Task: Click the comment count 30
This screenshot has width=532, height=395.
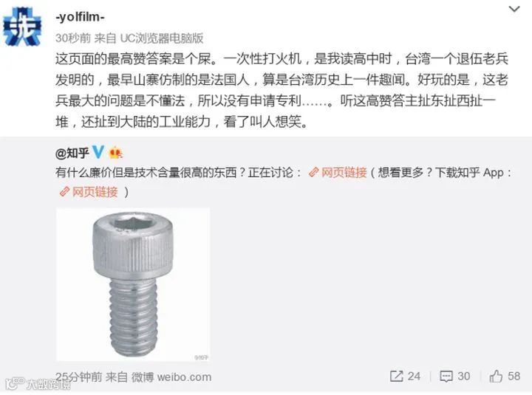Action: coord(464,376)
